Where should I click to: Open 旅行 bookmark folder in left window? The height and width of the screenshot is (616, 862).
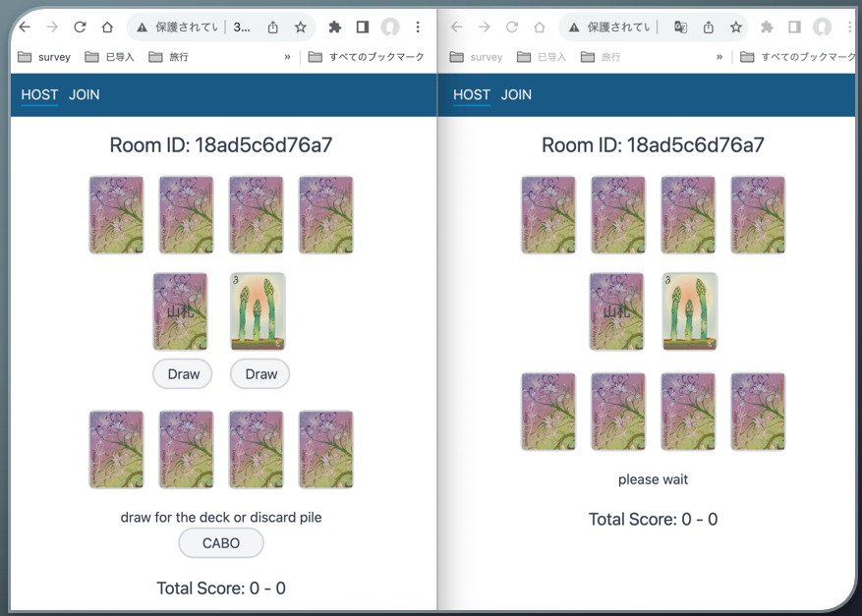[169, 57]
